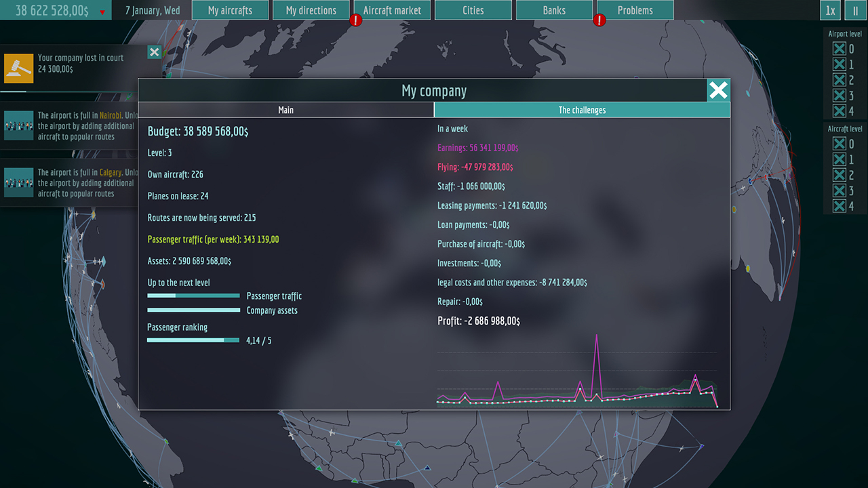Switch to the Main tab

point(285,110)
